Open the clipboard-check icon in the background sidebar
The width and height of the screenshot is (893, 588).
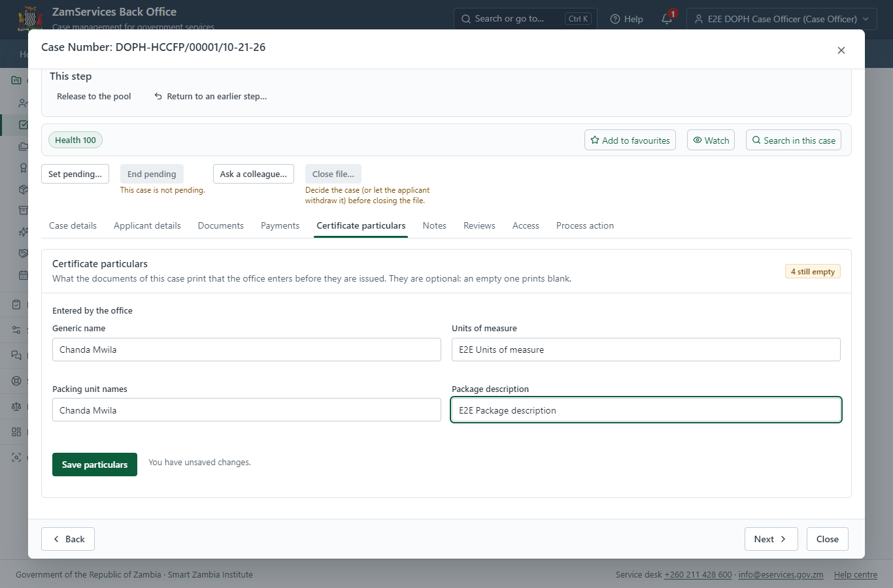coord(16,304)
